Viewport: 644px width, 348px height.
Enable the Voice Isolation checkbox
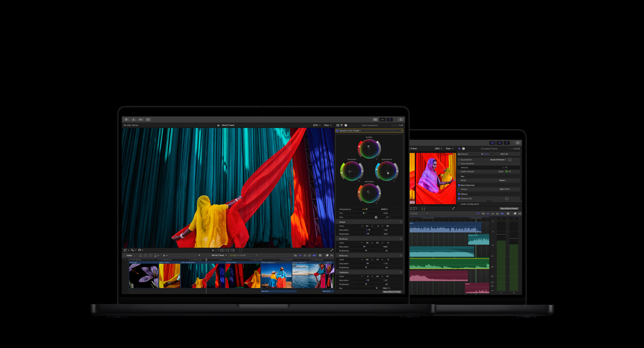(459, 164)
